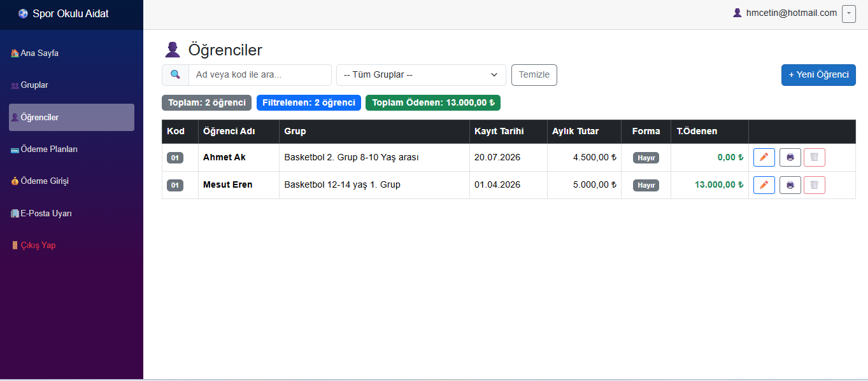Go to Ana Sayfa in sidebar
This screenshot has height=381, width=868.
(x=71, y=53)
